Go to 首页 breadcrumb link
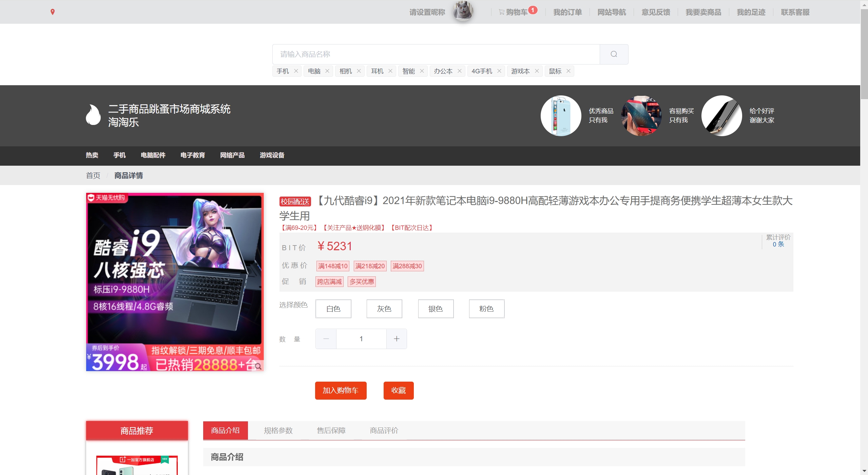 coord(93,176)
